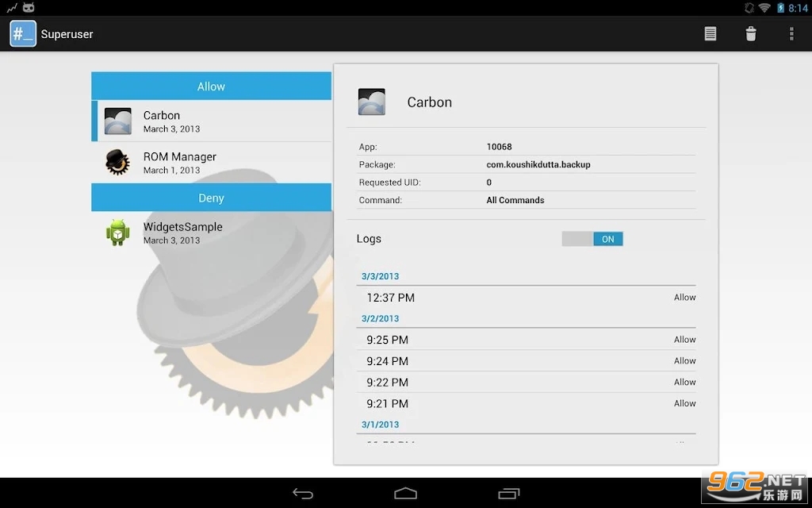812x508 pixels.
Task: Tap the Wi-Fi status icon
Action: pyautogui.click(x=764, y=8)
